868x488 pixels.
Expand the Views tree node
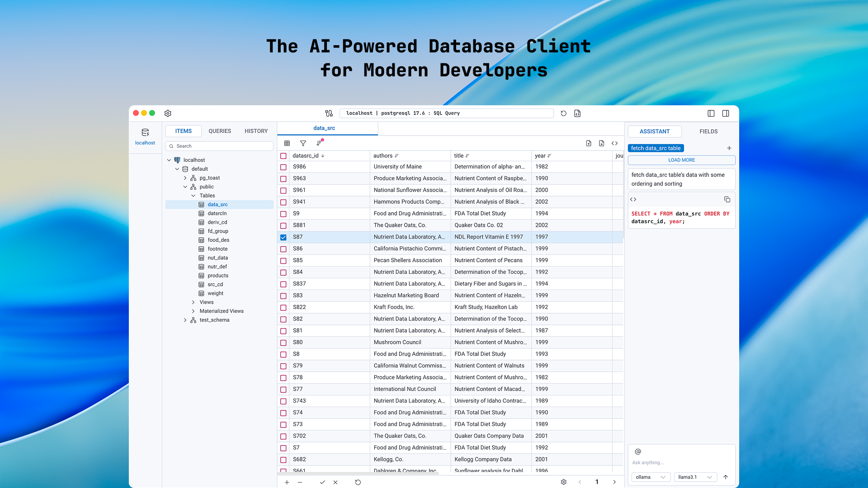click(193, 302)
